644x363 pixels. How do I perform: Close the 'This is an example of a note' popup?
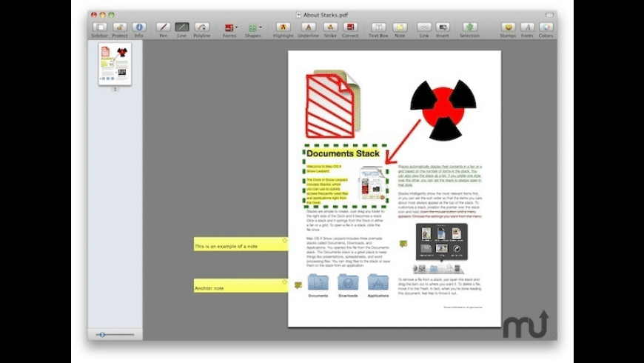285,240
